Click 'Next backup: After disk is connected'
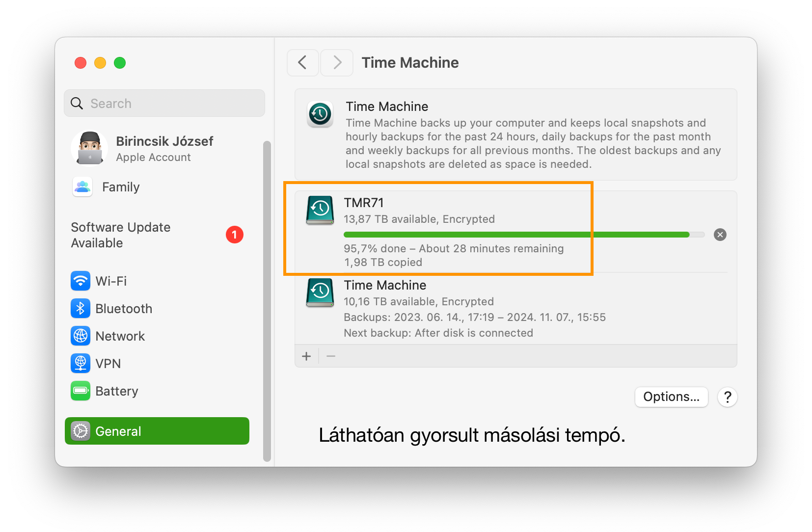Screen dimensions: 812x532 (438, 333)
